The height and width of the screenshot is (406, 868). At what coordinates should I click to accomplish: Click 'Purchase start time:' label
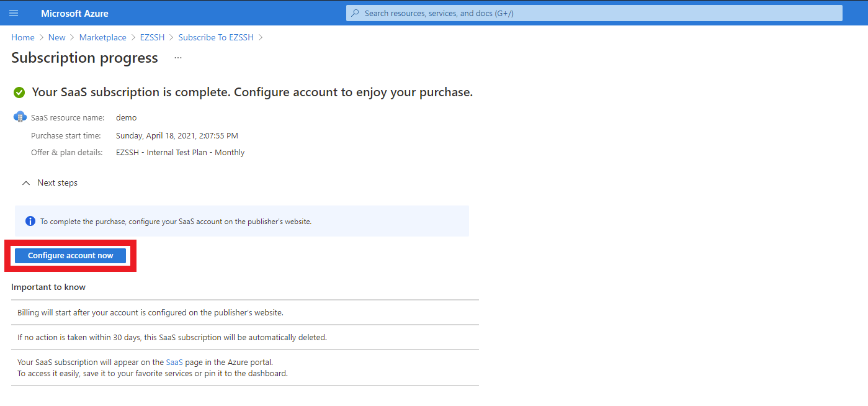pos(66,135)
